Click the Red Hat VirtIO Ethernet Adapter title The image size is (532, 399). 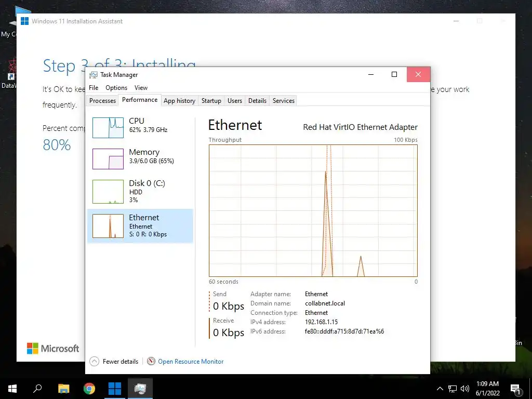(x=361, y=127)
